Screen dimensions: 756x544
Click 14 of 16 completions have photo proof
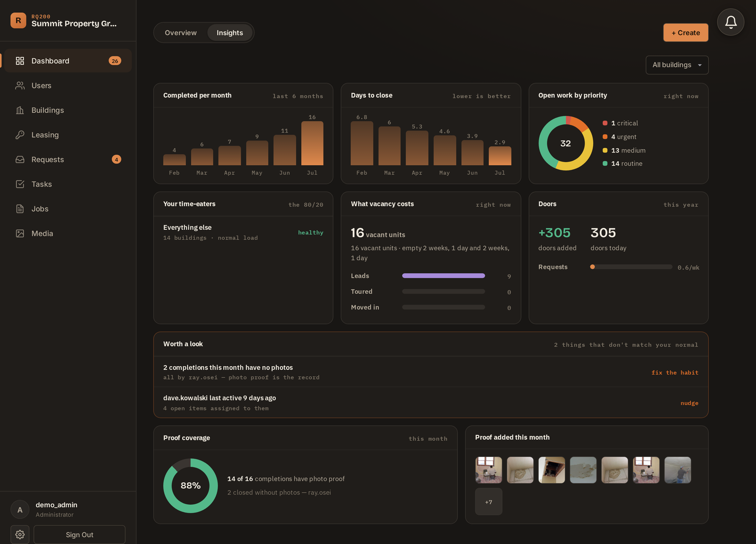[x=286, y=479]
